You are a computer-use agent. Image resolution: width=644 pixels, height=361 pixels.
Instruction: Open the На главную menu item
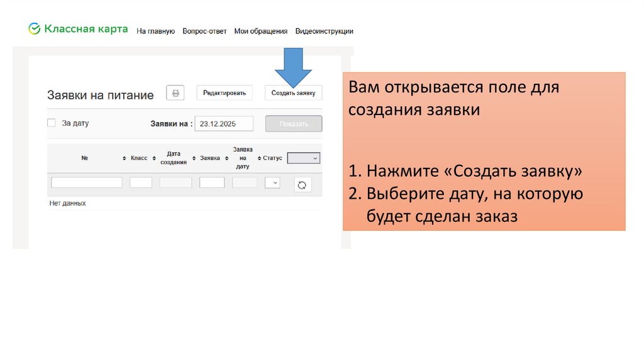point(156,31)
